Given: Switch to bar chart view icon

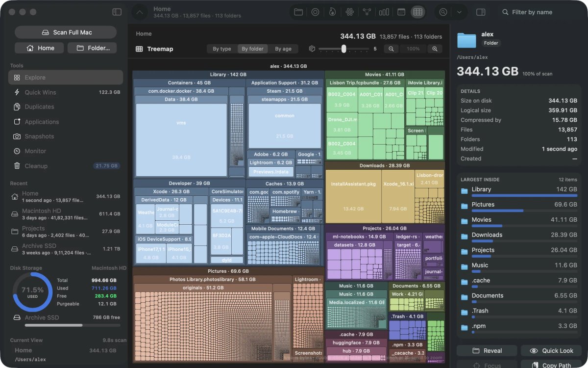Looking at the screenshot, I should (384, 12).
